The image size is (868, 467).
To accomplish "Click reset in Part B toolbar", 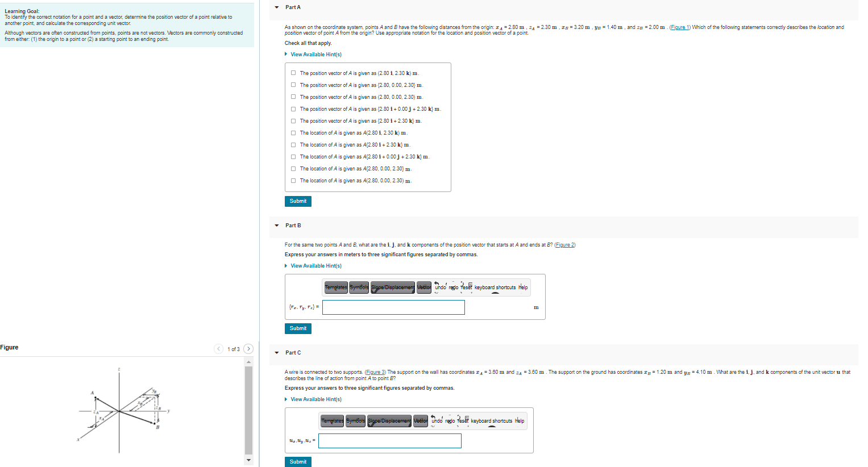I will (466, 287).
